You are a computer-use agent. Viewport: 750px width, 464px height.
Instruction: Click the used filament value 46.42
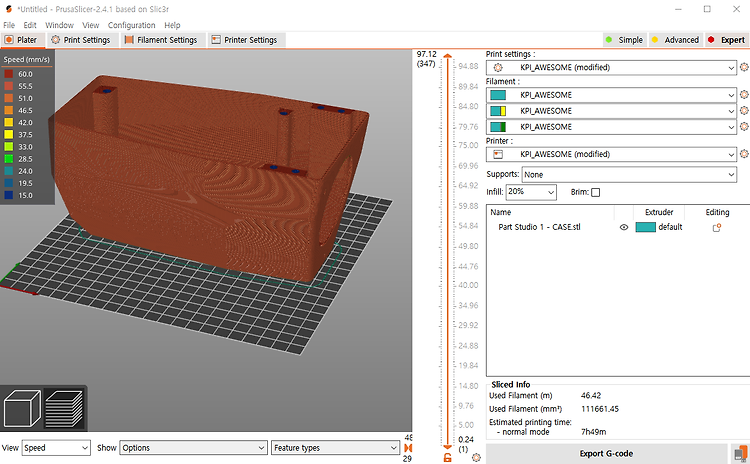point(591,396)
